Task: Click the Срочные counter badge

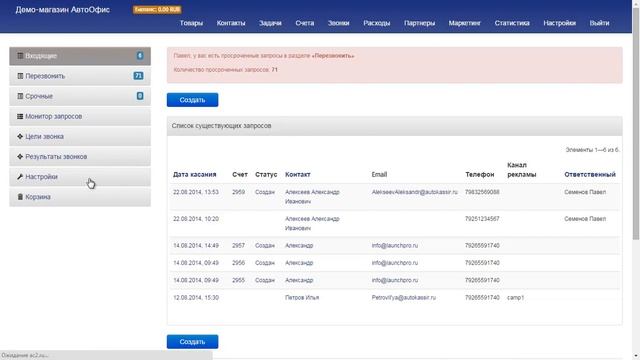Action: (x=140, y=96)
